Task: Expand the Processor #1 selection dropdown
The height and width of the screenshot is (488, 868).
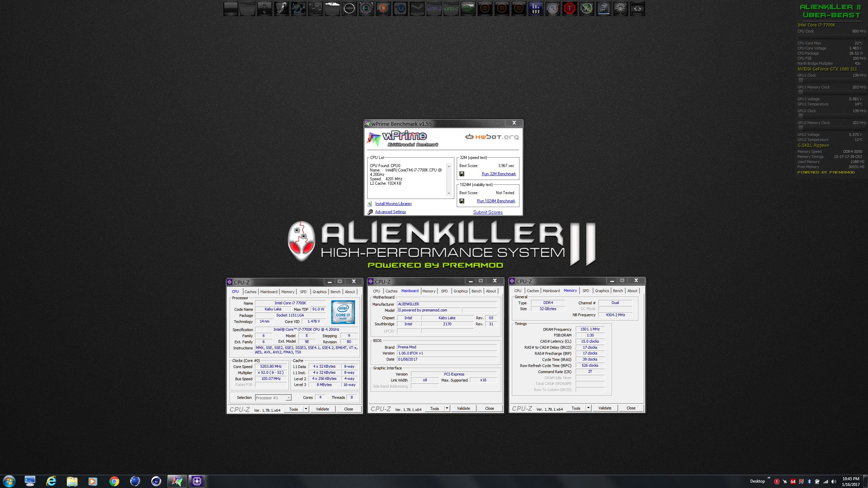Action: [x=288, y=398]
